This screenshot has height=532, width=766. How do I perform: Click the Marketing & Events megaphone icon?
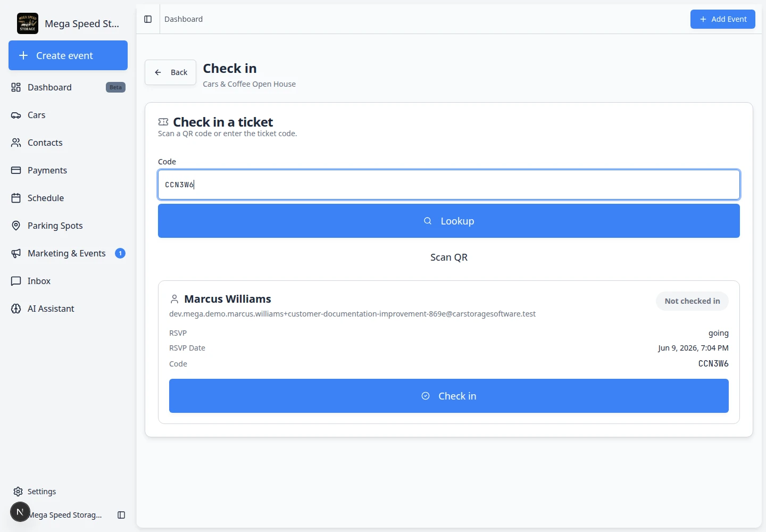(16, 253)
